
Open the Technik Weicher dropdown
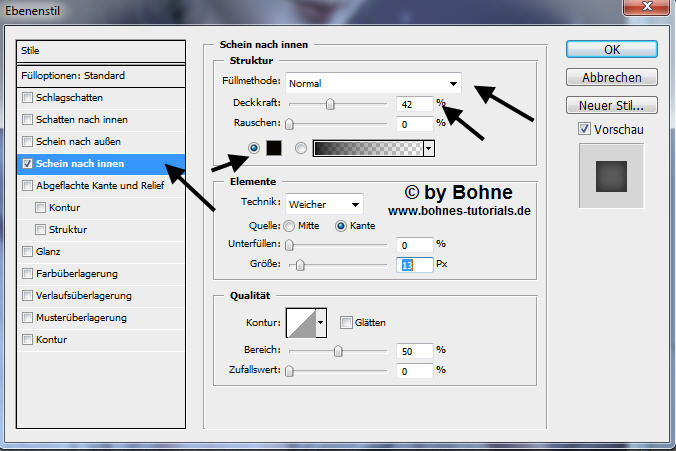[324, 204]
